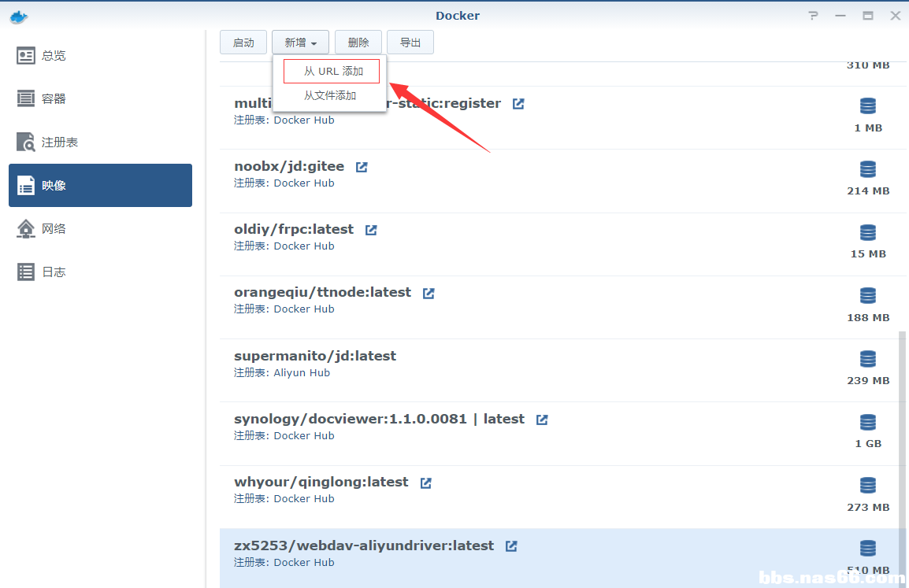
Task: Click database icon above 214 MB
Action: (868, 169)
